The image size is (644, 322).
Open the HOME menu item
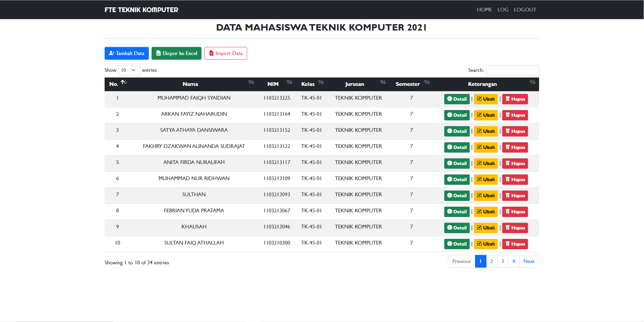pyautogui.click(x=484, y=10)
